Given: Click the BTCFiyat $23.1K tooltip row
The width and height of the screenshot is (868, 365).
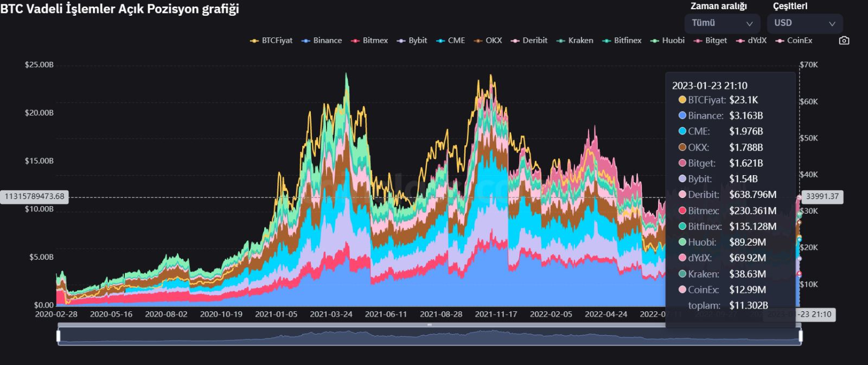Looking at the screenshot, I should (x=718, y=100).
